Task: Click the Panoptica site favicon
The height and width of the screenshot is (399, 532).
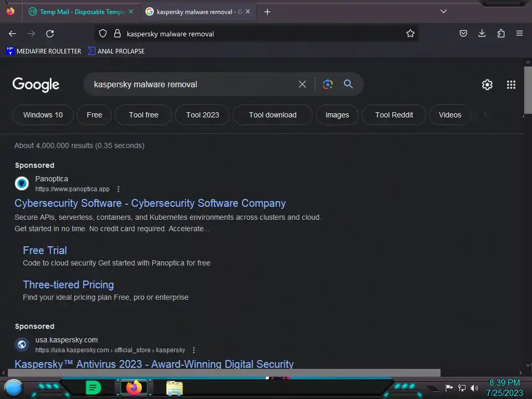Action: (x=22, y=183)
